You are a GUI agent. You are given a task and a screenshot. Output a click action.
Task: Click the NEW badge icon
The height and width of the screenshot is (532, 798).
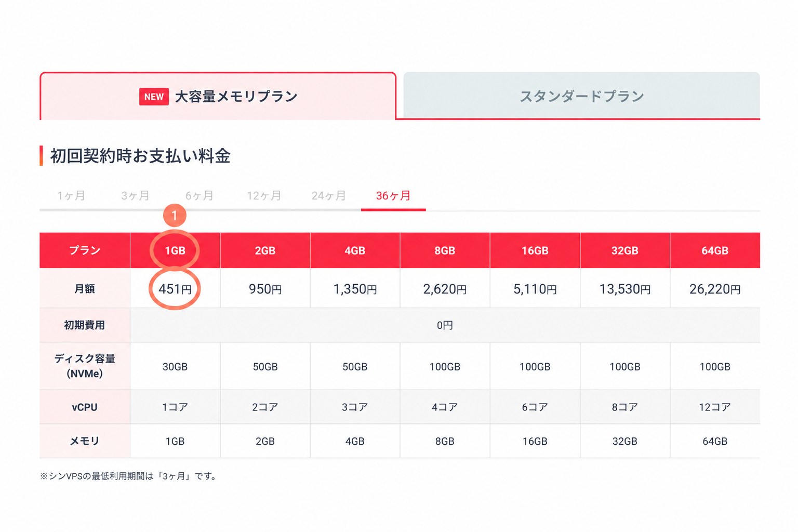coord(154,97)
